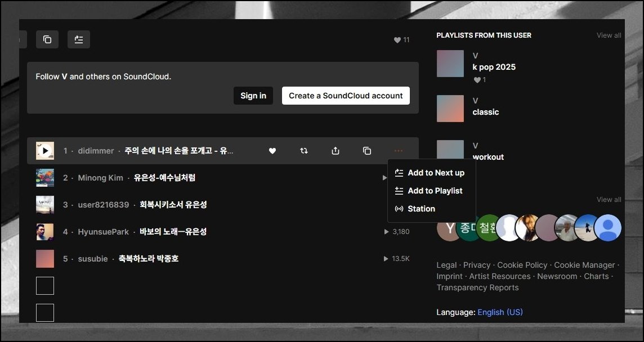Screen dimensions: 644x342
Task: Open the susubie track artwork
Action: 45,259
